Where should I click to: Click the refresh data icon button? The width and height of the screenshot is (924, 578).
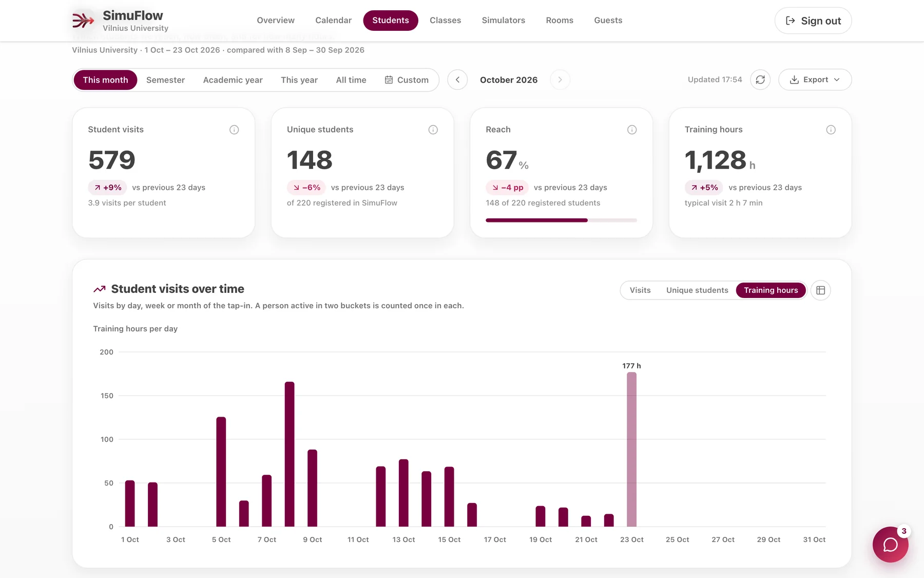coord(760,80)
